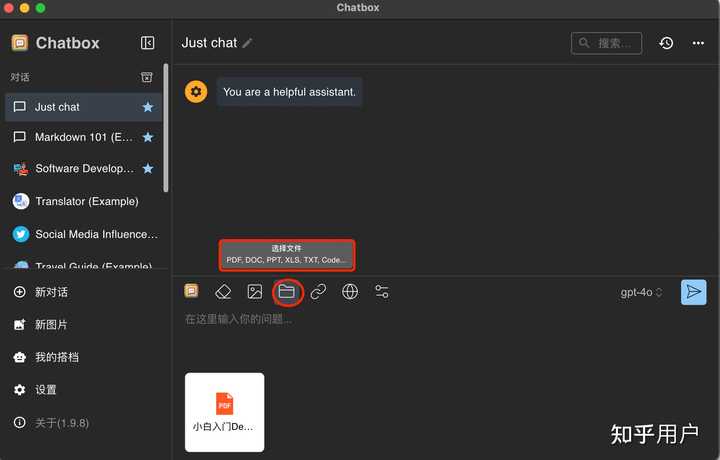Image resolution: width=720 pixels, height=460 pixels.
Task: Click the Software Developer avatar icon
Action: tap(21, 169)
